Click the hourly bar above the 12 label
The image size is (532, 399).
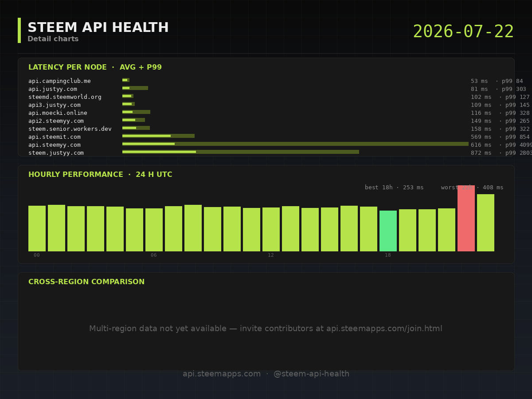tap(271, 229)
